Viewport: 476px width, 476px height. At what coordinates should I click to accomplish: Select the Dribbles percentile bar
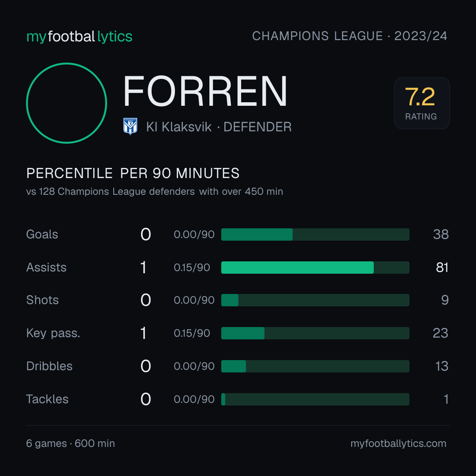tap(315, 366)
